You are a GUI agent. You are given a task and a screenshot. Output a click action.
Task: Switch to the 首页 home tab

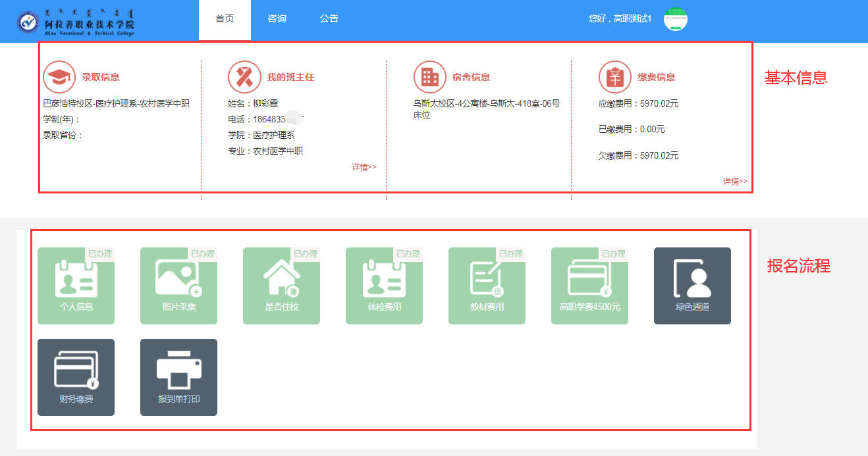click(x=225, y=19)
